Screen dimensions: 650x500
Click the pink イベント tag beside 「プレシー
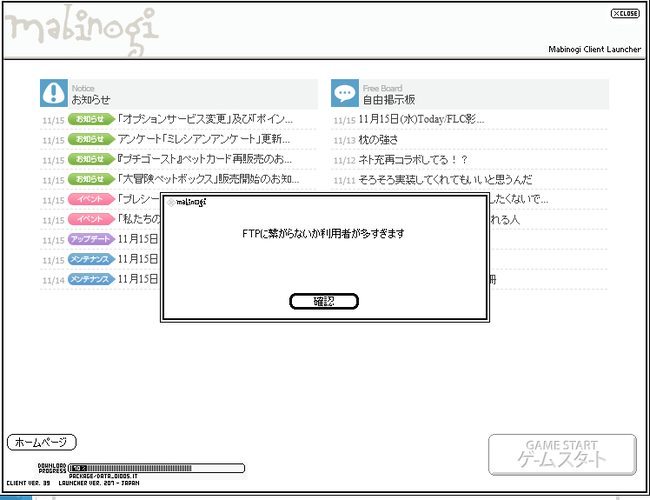point(91,199)
